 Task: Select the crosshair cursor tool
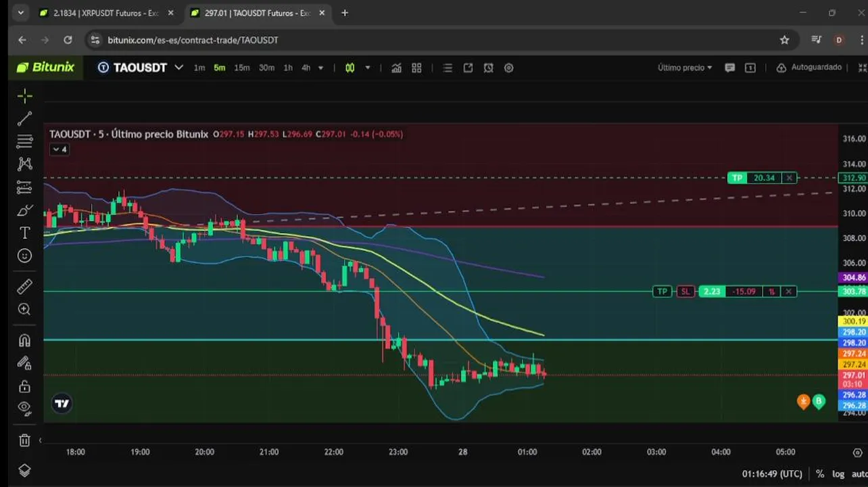24,96
